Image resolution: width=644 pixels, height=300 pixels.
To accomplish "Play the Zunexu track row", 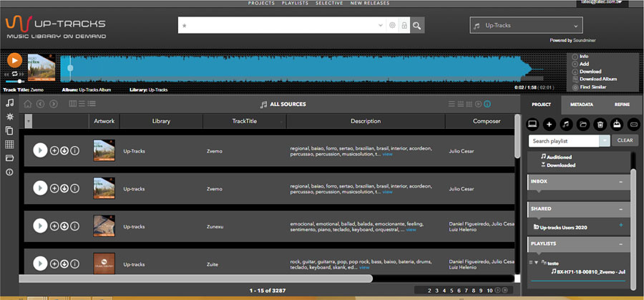I will (x=40, y=226).
